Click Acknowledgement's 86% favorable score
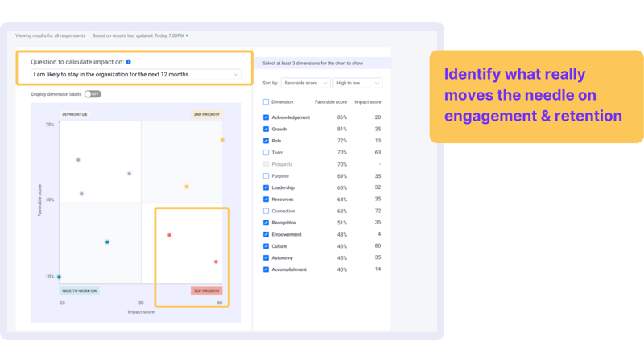The width and height of the screenshot is (644, 362). (x=341, y=117)
